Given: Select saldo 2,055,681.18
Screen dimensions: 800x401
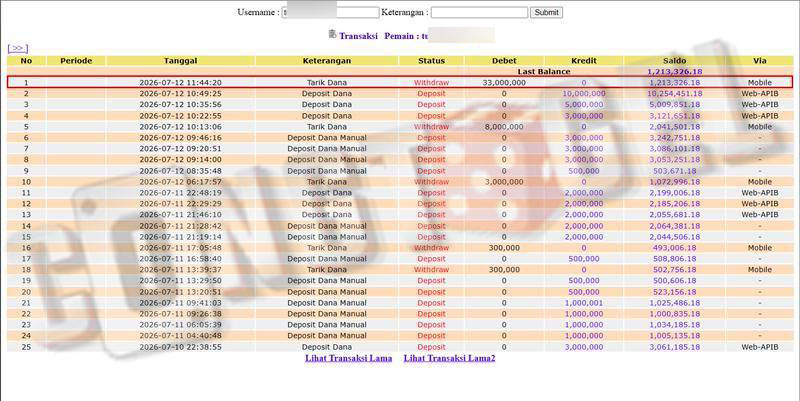Looking at the screenshot, I should (x=674, y=215).
